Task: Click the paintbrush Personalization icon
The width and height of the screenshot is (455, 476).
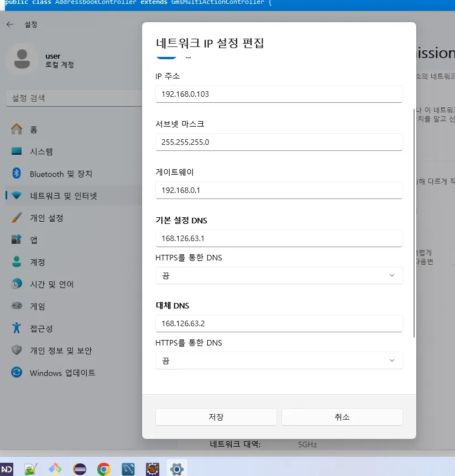Action: 17,218
